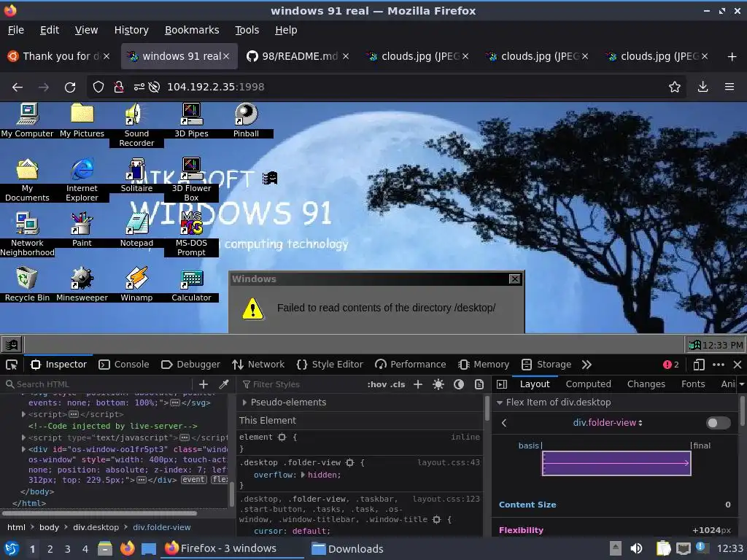Open Network Neighborhood icon
This screenshot has height=560, width=747.
coord(27,234)
